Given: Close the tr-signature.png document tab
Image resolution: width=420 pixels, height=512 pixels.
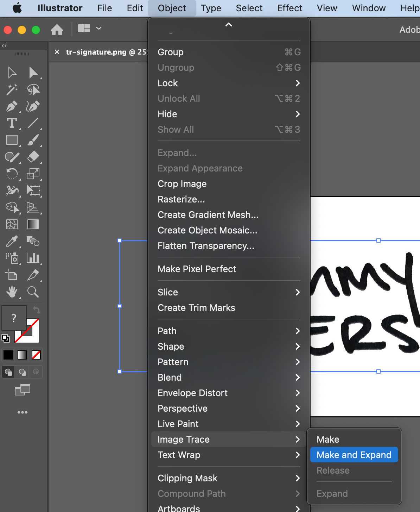Looking at the screenshot, I should 57,52.
